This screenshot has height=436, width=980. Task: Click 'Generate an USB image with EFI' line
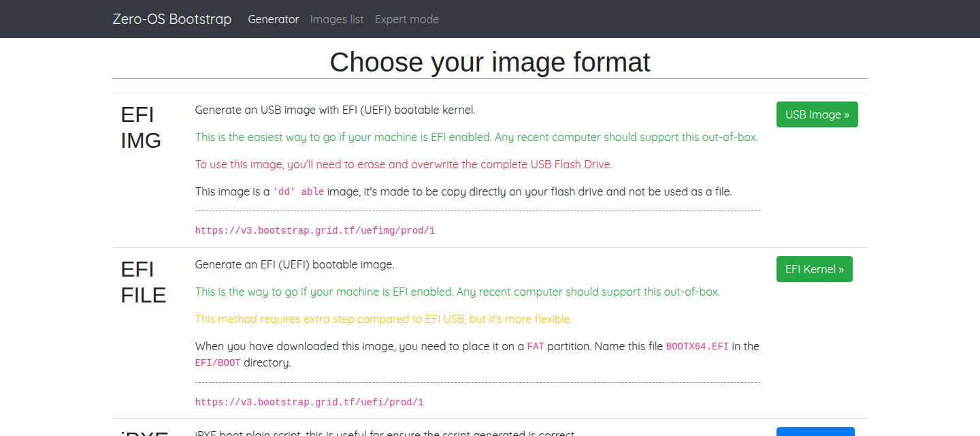[335, 110]
